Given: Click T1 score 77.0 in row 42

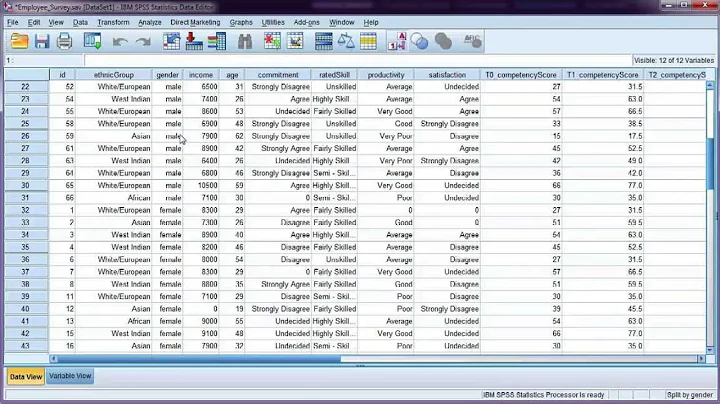Looking at the screenshot, I should [x=602, y=334].
